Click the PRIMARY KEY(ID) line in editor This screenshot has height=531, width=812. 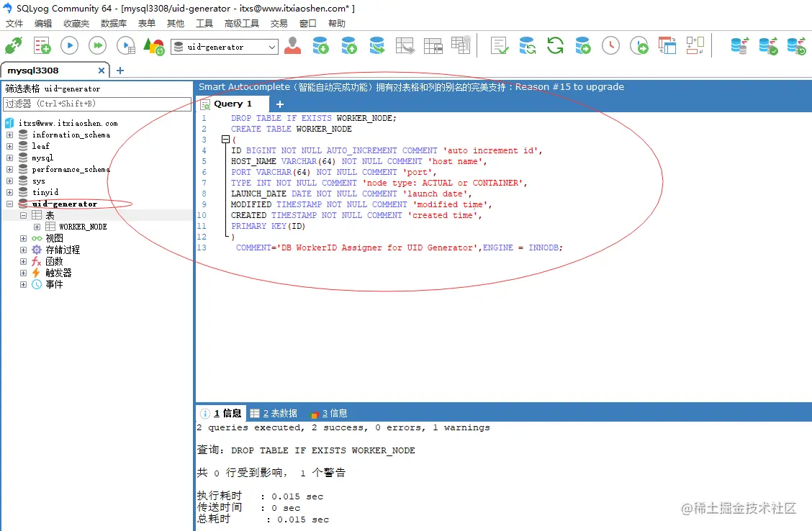268,226
